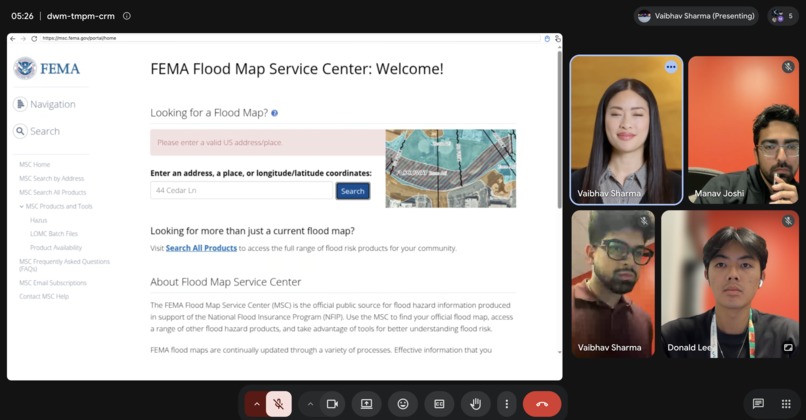Viewport: 806px width, 420px height.
Task: Click the browser back arrow in shared screen
Action: coord(13,38)
